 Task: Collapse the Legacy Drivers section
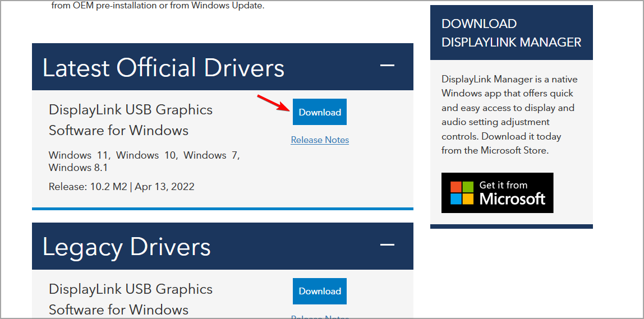[x=387, y=244]
